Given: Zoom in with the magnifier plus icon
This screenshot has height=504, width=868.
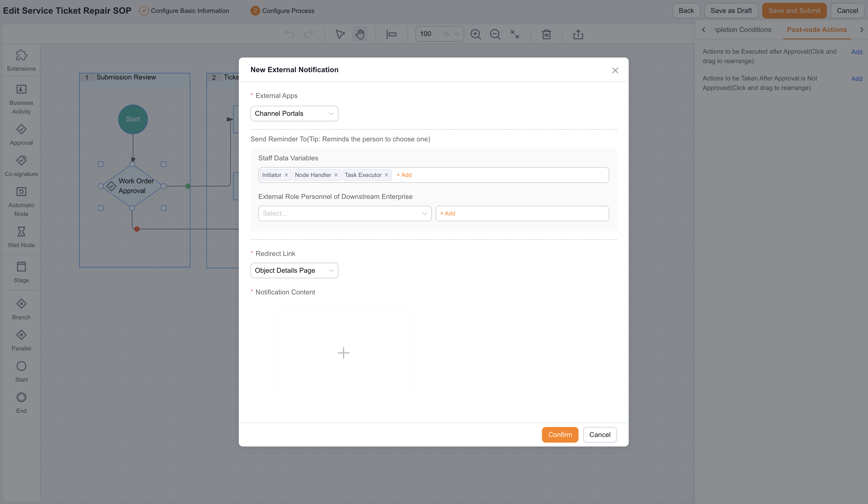Looking at the screenshot, I should (x=476, y=34).
